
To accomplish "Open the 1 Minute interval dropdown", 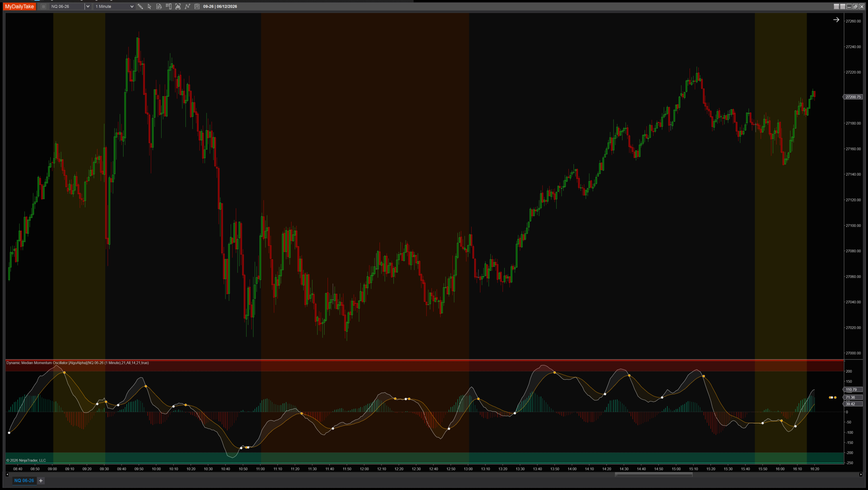I will click(x=115, y=6).
